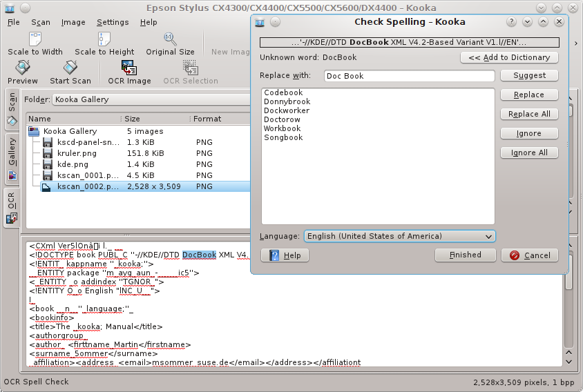
Task: Click the Ignore button
Action: click(529, 133)
